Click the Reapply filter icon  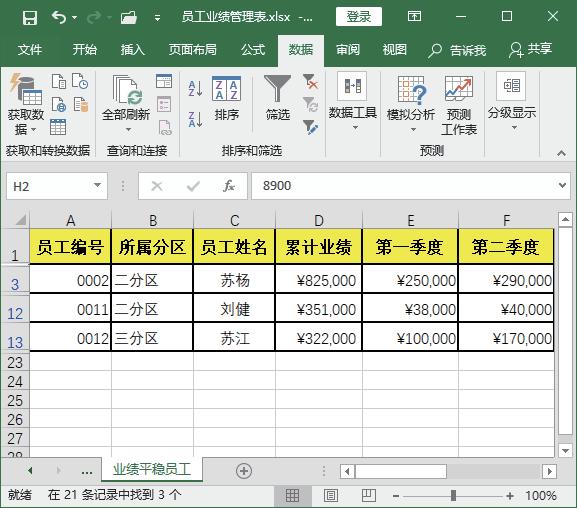tap(310, 105)
